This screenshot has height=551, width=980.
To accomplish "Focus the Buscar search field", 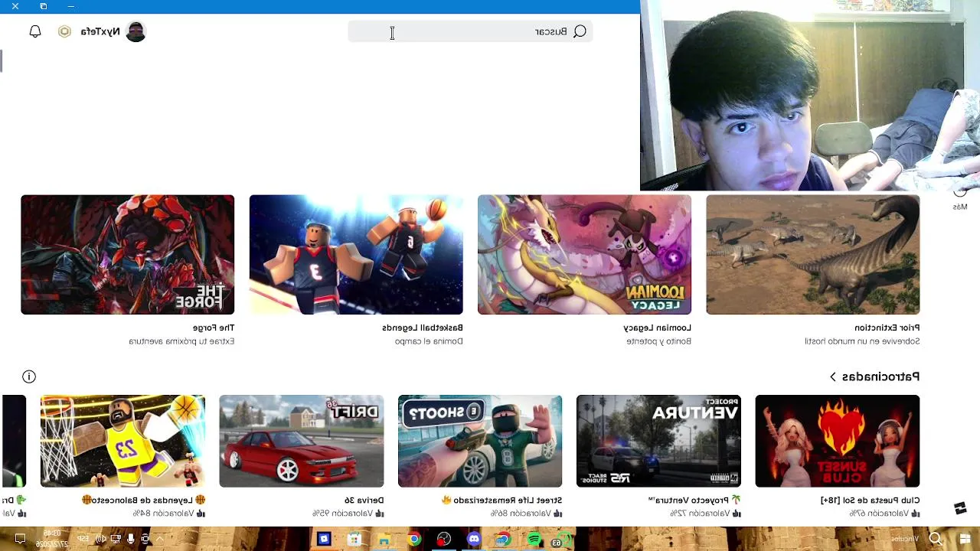I will point(470,31).
